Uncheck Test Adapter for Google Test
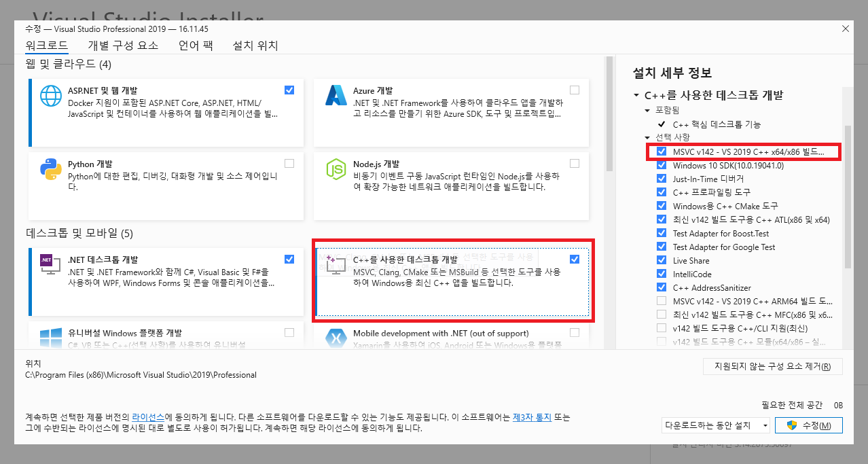The height and width of the screenshot is (464, 868). coord(662,247)
